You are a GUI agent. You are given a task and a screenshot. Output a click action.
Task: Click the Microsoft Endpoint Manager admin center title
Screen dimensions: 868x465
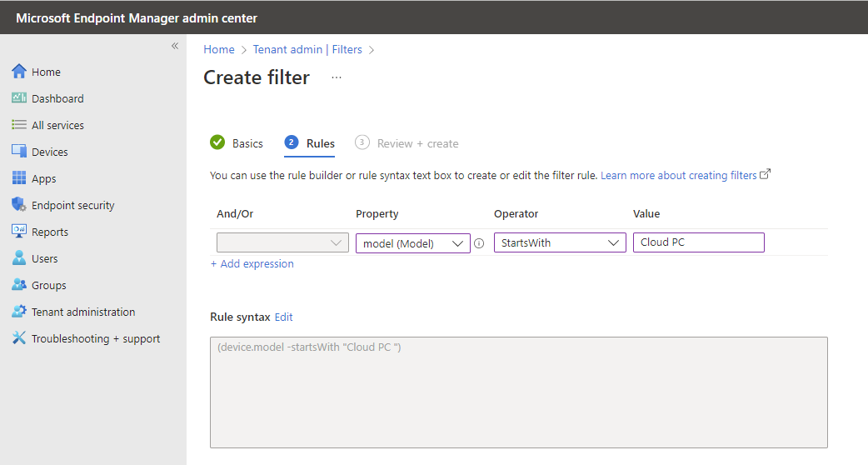137,17
